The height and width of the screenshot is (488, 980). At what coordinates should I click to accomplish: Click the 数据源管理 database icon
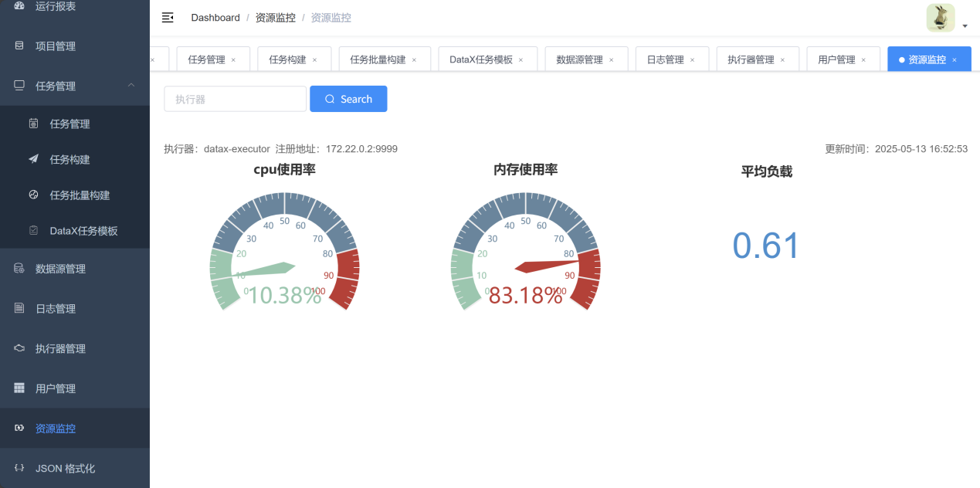[x=19, y=269]
